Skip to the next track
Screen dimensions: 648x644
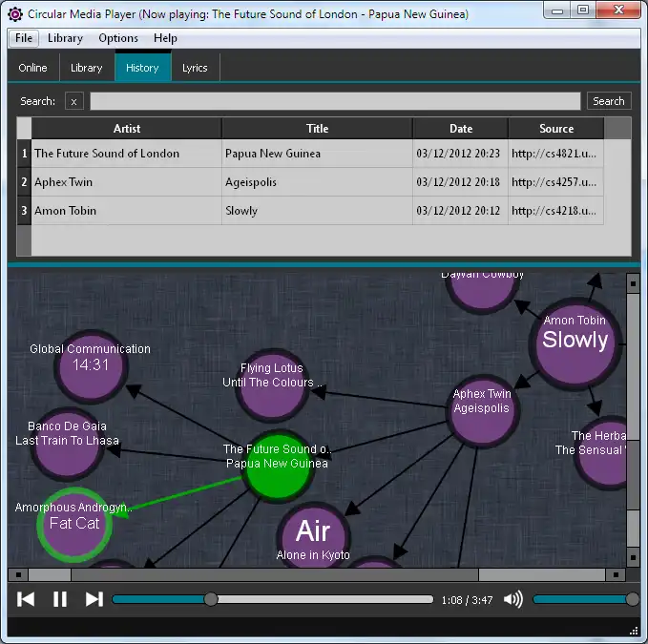coord(94,599)
